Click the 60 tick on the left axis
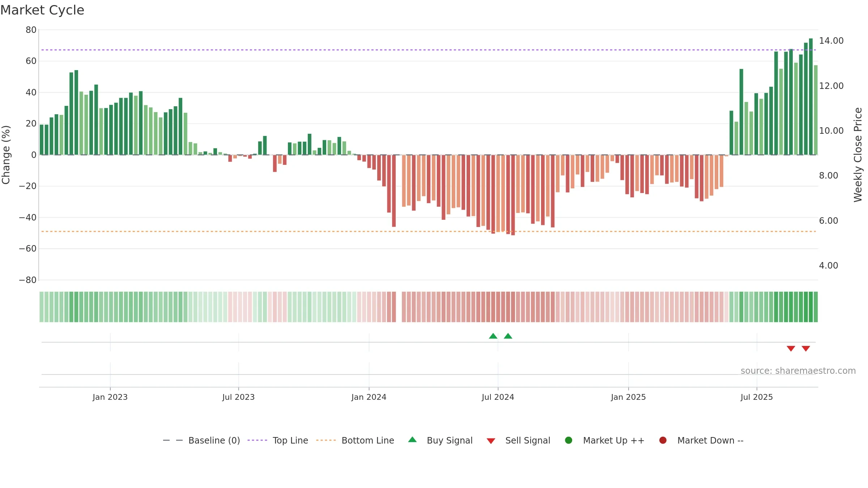The height and width of the screenshot is (488, 868). pos(31,61)
